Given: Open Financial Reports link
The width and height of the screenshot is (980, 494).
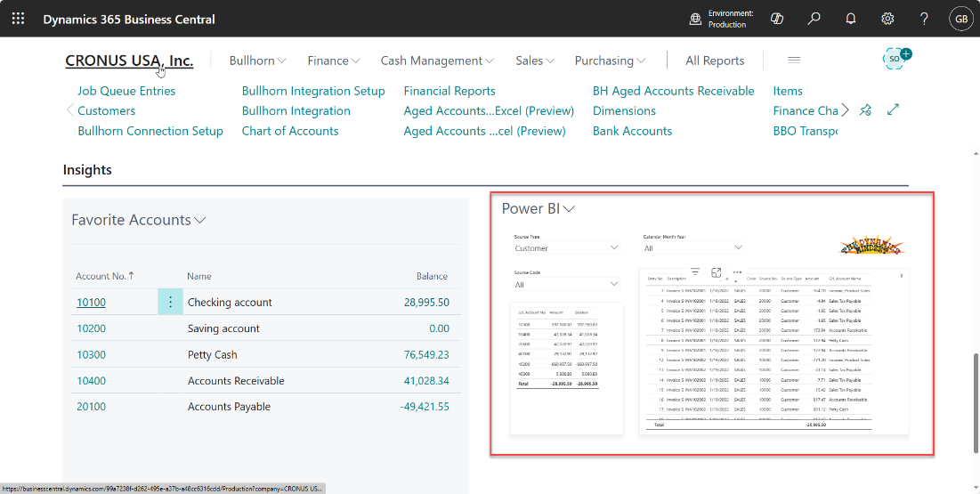Looking at the screenshot, I should click(x=450, y=91).
